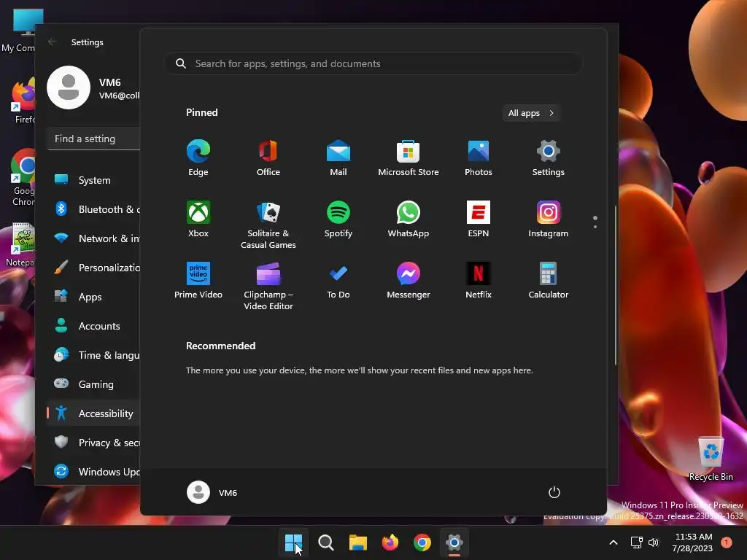
Task: Open the Calculator app
Action: (549, 281)
